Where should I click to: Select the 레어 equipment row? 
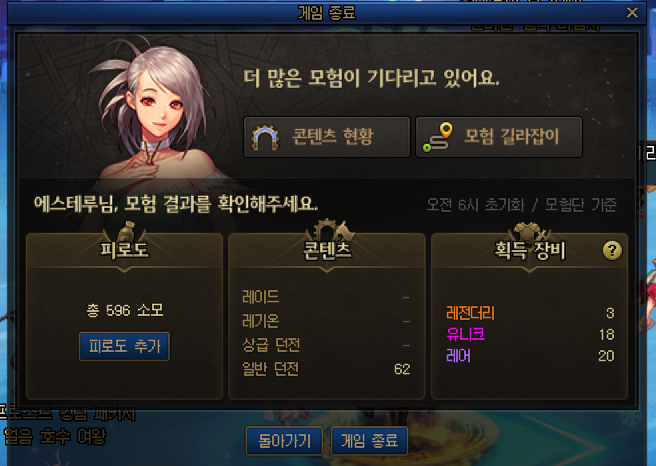point(530,356)
